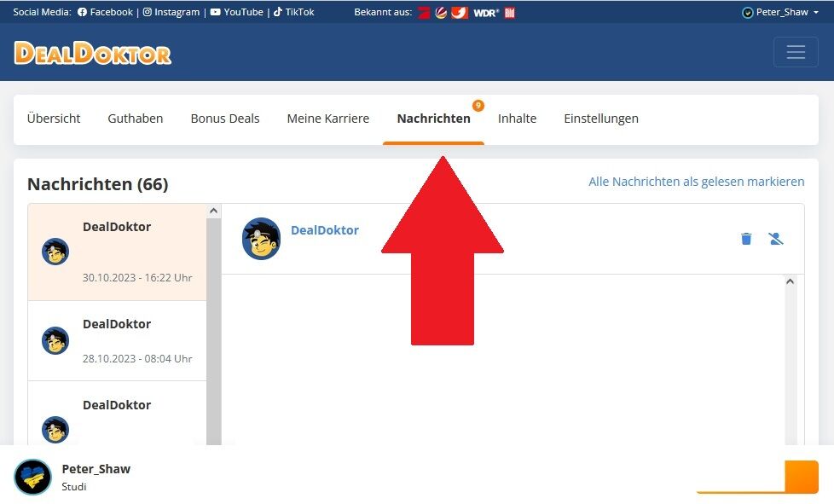Click the Peter_Shaw name in bottom bar
The width and height of the screenshot is (834, 504).
tap(96, 469)
